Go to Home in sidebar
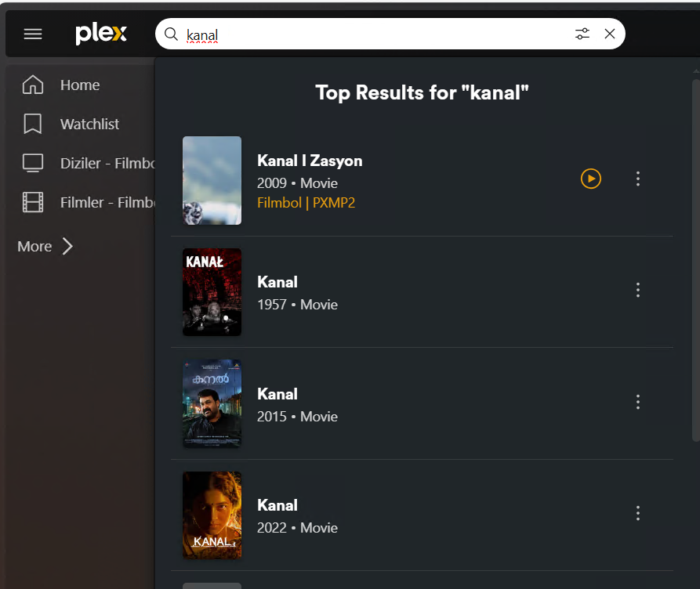Viewport: 700px width, 589px height. pyautogui.click(x=81, y=85)
